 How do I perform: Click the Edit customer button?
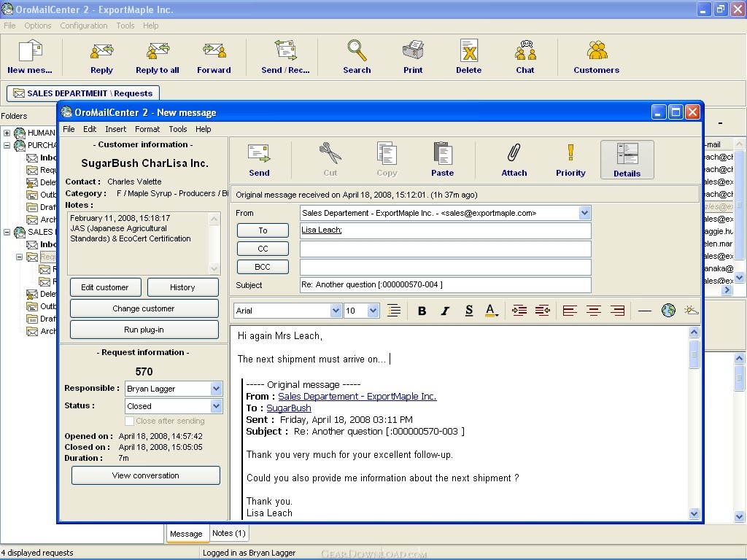pyautogui.click(x=105, y=287)
